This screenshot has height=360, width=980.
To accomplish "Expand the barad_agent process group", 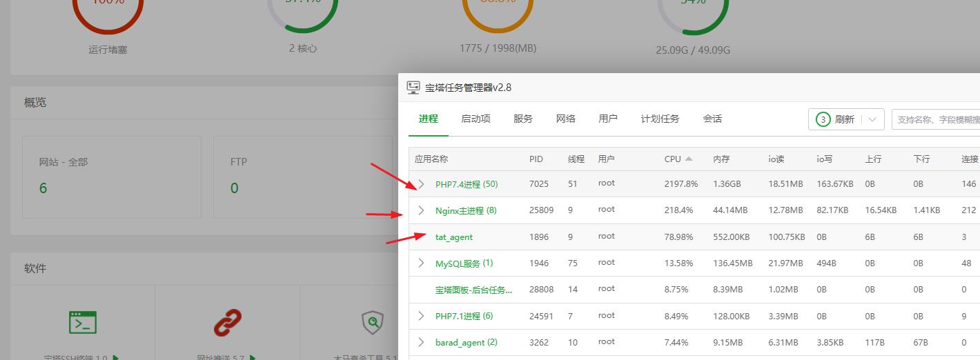I will (421, 342).
